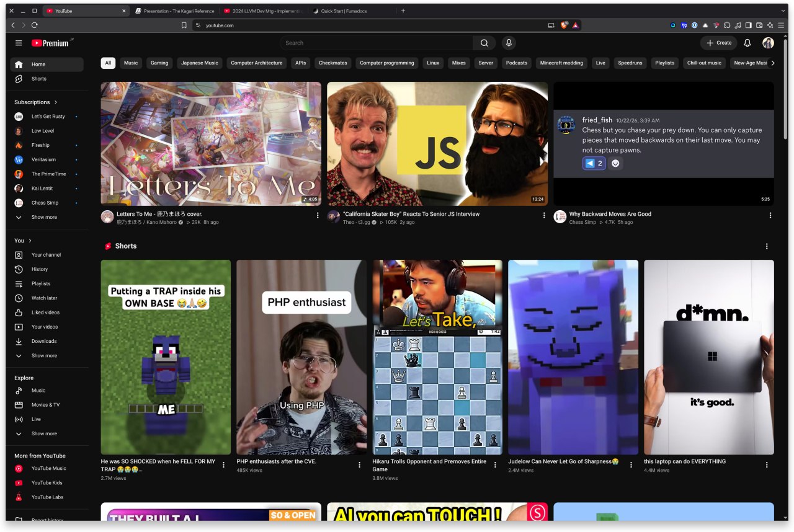This screenshot has width=794, height=532.
Task: Start voice search with microphone icon
Action: click(509, 43)
